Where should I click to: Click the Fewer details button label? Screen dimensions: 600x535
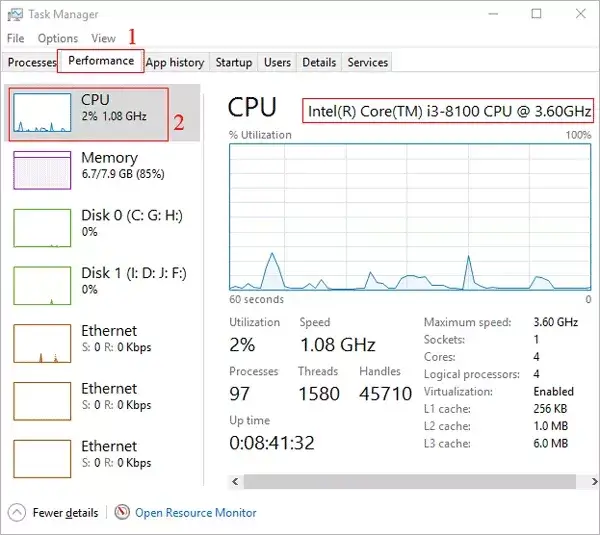point(65,512)
